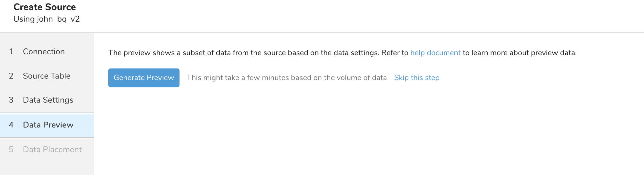Click step number 2 in the sidebar
This screenshot has width=644, height=175.
click(x=11, y=76)
